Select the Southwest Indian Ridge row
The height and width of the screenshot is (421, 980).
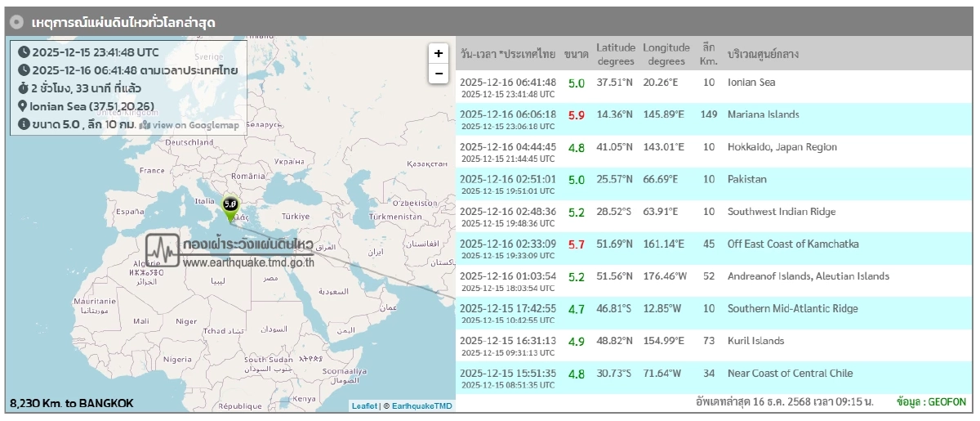[x=714, y=217]
